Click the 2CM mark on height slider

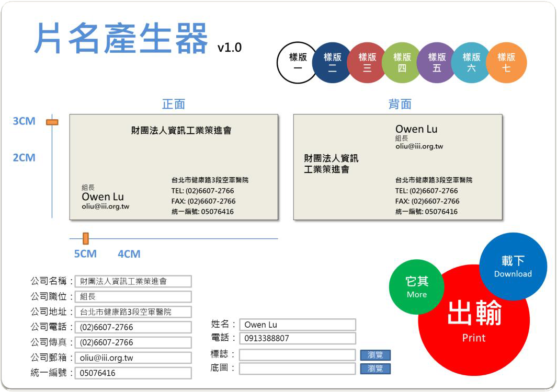[24, 158]
